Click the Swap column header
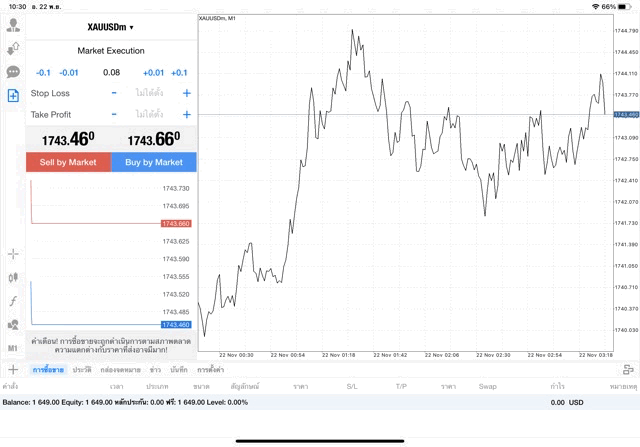The image size is (640, 447). click(488, 386)
